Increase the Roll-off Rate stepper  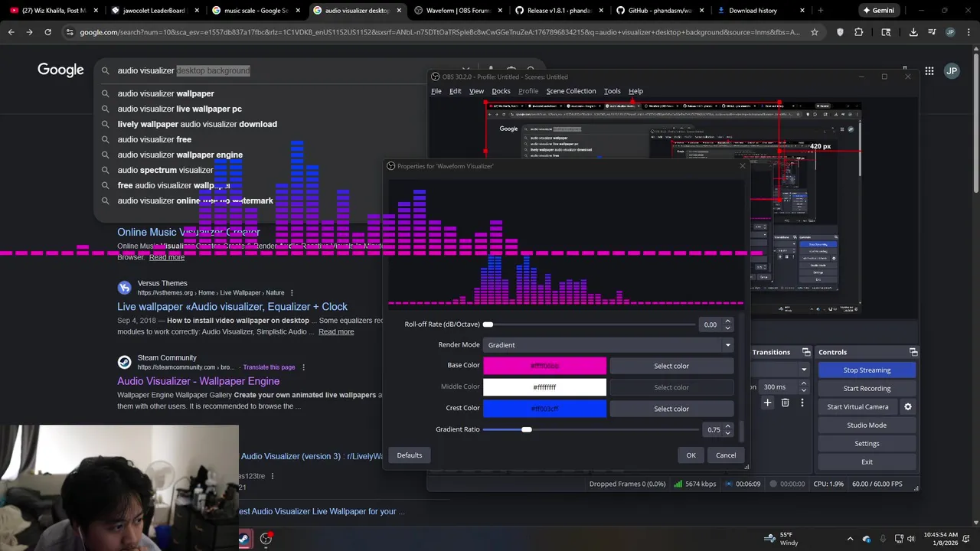coord(727,321)
